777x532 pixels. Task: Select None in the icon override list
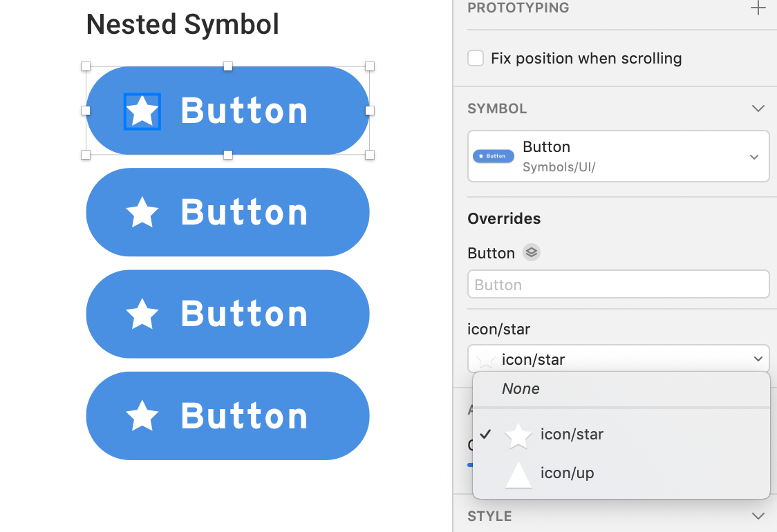tap(521, 388)
